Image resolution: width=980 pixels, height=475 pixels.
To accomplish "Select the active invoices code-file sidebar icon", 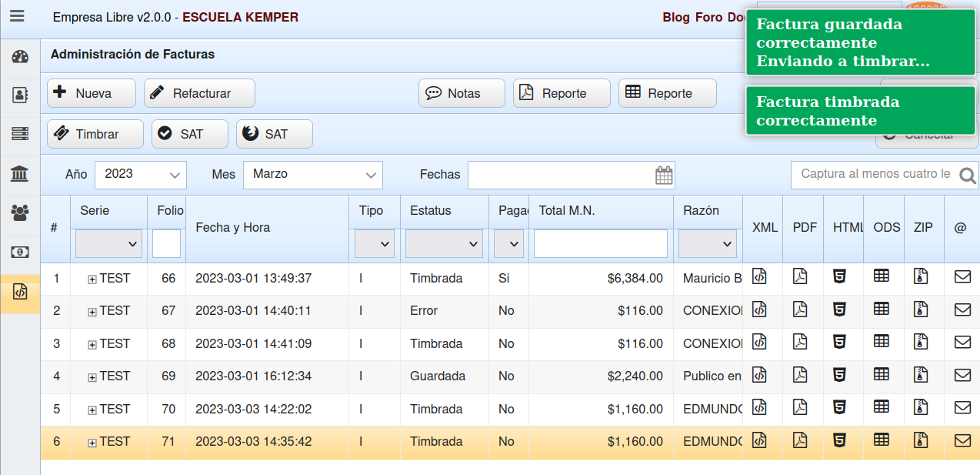I will pyautogui.click(x=20, y=293).
